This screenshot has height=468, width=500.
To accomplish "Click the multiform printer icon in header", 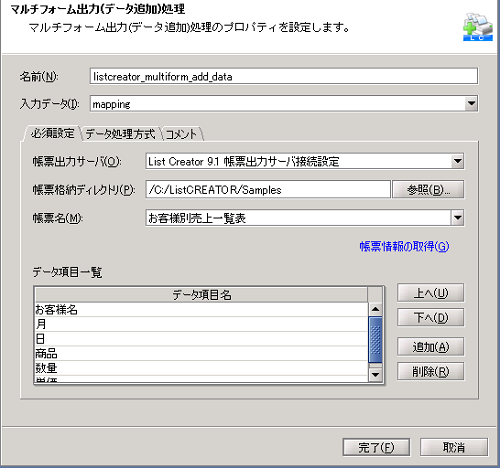I will click(x=478, y=27).
